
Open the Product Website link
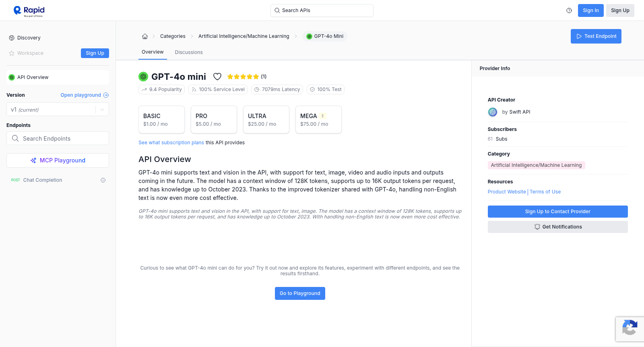(507, 192)
